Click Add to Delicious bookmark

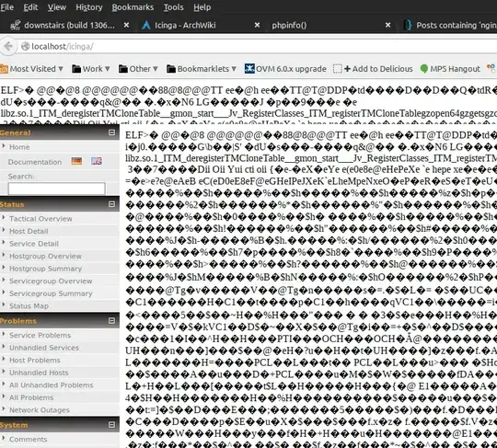click(x=373, y=69)
